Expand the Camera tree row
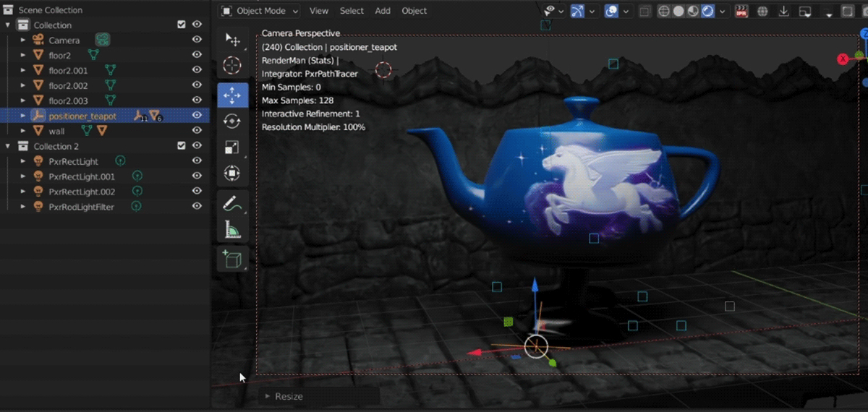The height and width of the screenshot is (412, 868). point(22,40)
